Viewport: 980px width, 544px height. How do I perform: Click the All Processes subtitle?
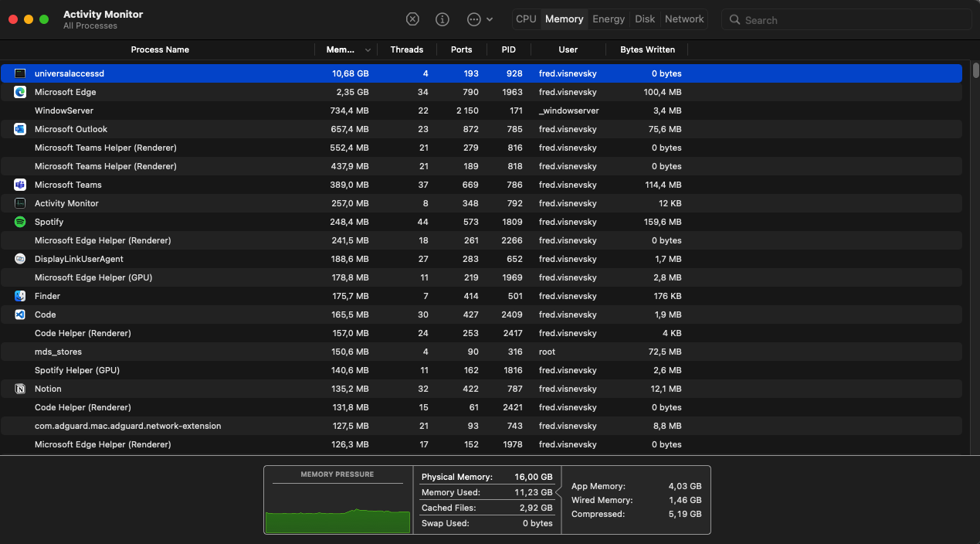pos(90,26)
